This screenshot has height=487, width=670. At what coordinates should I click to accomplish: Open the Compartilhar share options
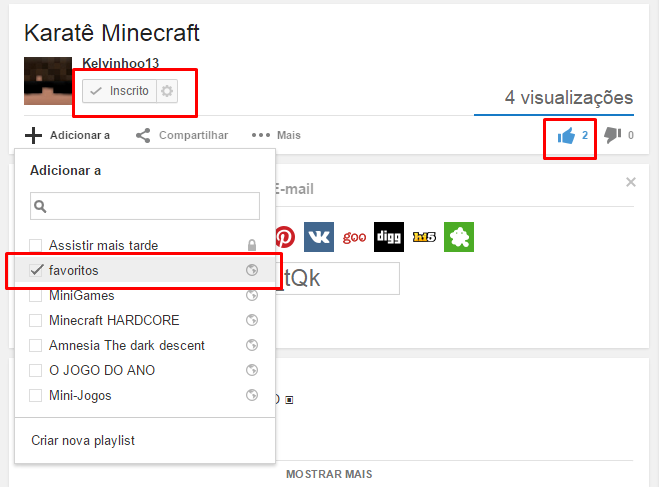(x=182, y=135)
